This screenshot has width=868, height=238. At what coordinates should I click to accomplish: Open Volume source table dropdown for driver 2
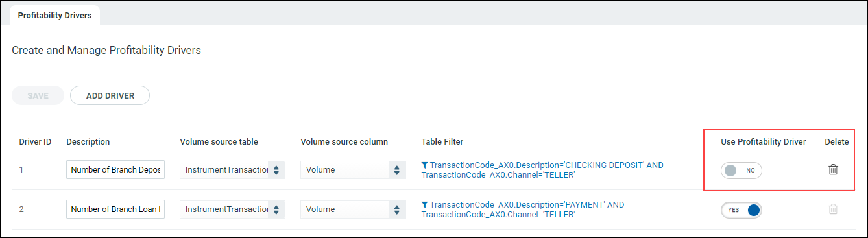[x=232, y=209]
